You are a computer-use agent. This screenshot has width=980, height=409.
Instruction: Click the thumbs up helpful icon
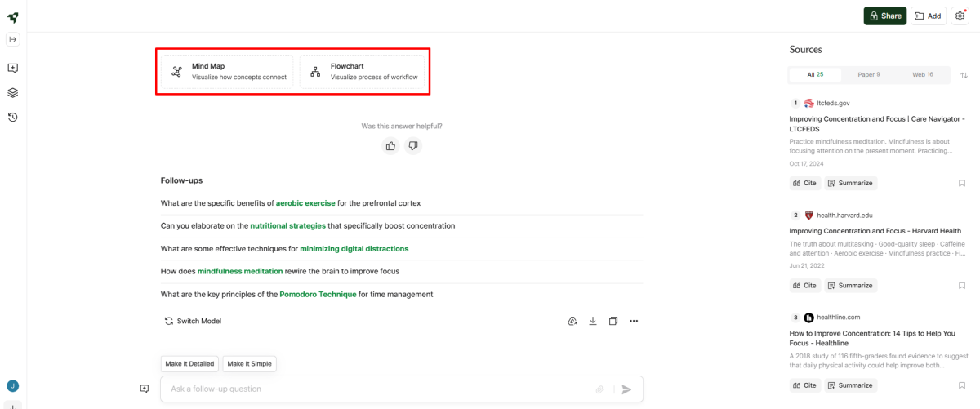click(390, 146)
